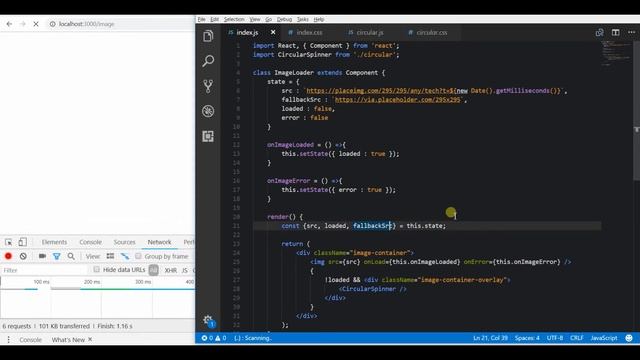The width and height of the screenshot is (640, 360).
Task: Switch network view to large request rows
Action: (x=110, y=256)
